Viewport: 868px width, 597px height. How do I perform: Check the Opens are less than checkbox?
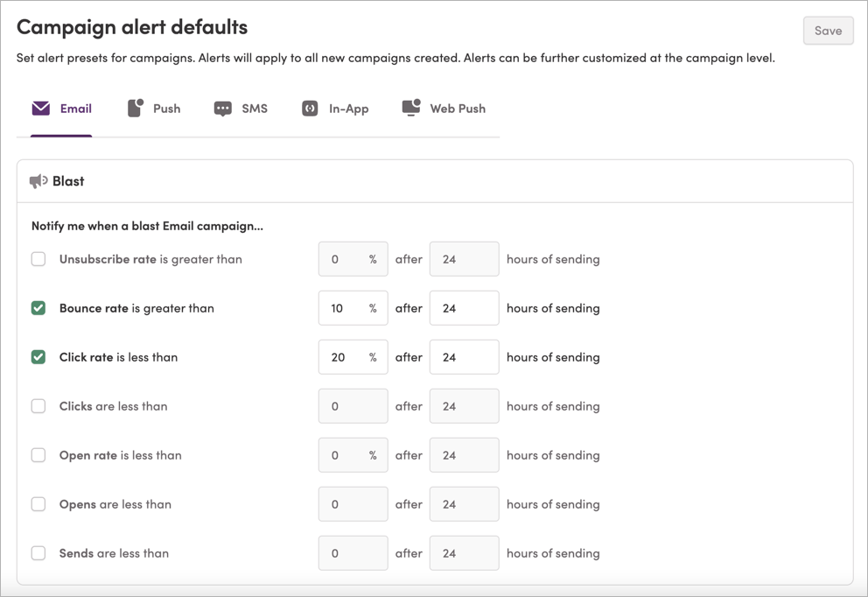click(x=38, y=504)
